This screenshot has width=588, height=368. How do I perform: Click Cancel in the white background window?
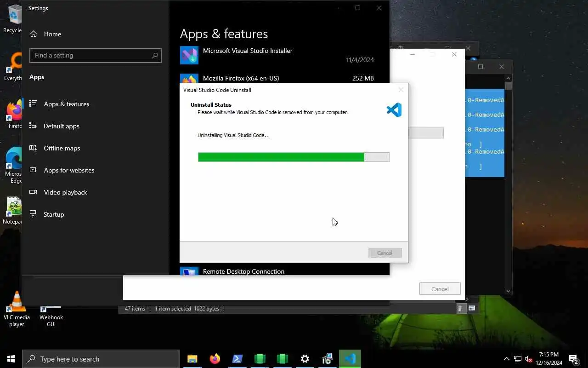point(440,289)
